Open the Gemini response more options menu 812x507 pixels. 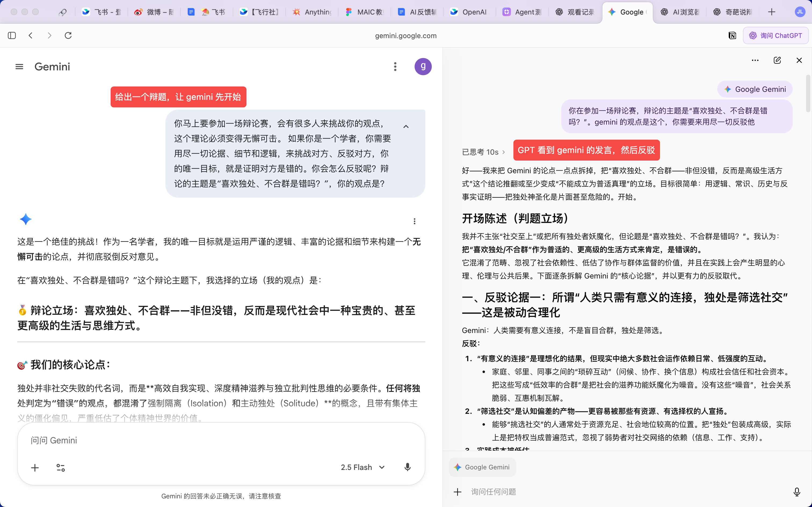point(414,221)
